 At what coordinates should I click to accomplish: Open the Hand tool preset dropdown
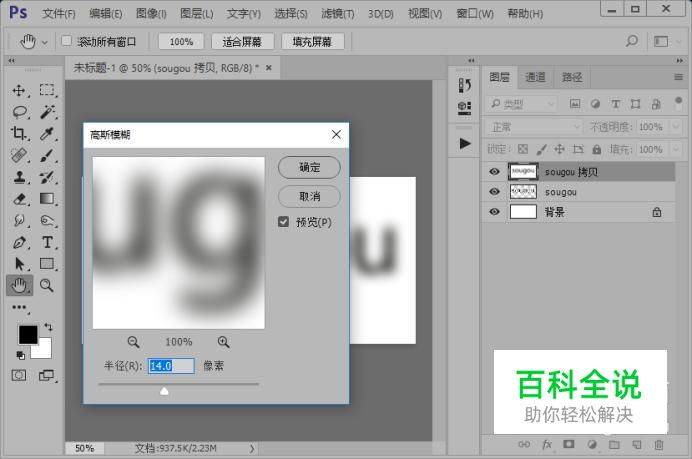[x=45, y=42]
